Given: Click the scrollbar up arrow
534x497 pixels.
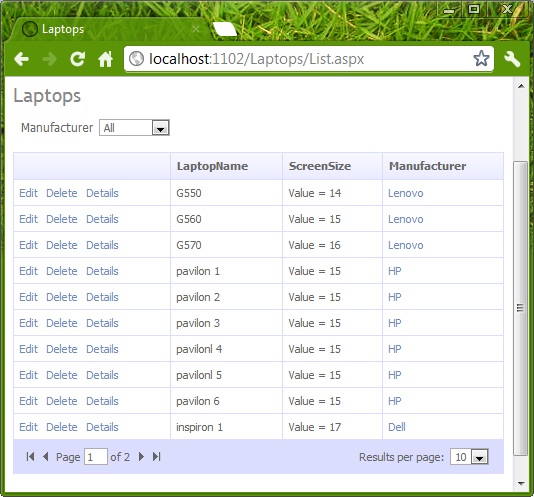Looking at the screenshot, I should 521,86.
